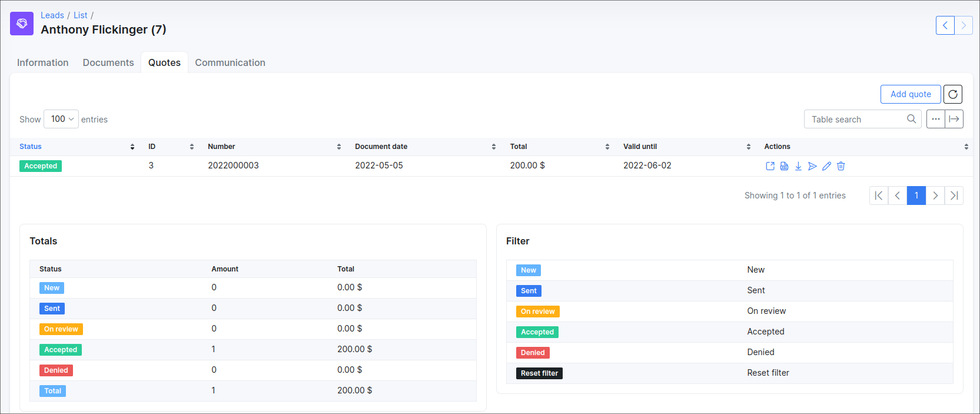Expand the Show entries dropdown
This screenshot has width=980, height=414.
coord(61,119)
